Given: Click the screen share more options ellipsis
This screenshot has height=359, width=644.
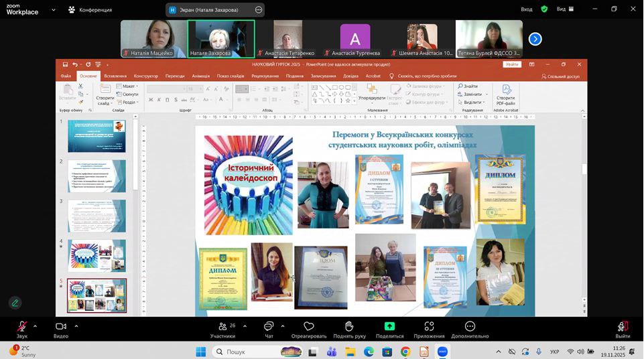Looking at the screenshot, I should pos(259,10).
